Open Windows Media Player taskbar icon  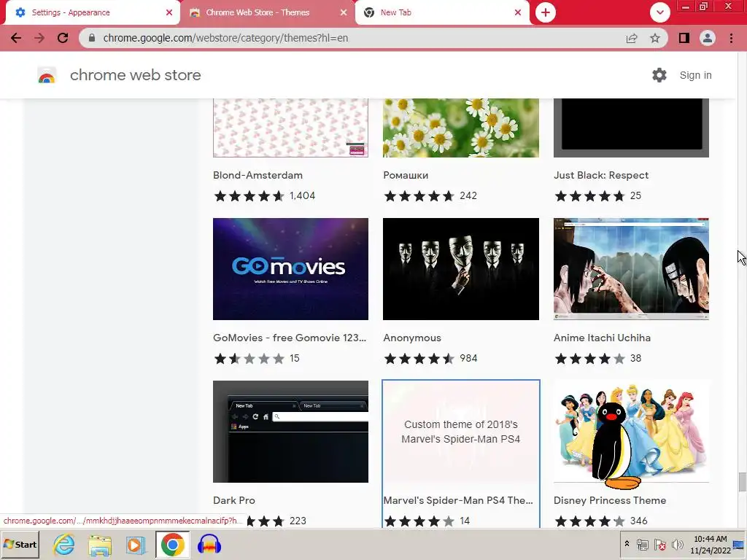click(x=136, y=545)
